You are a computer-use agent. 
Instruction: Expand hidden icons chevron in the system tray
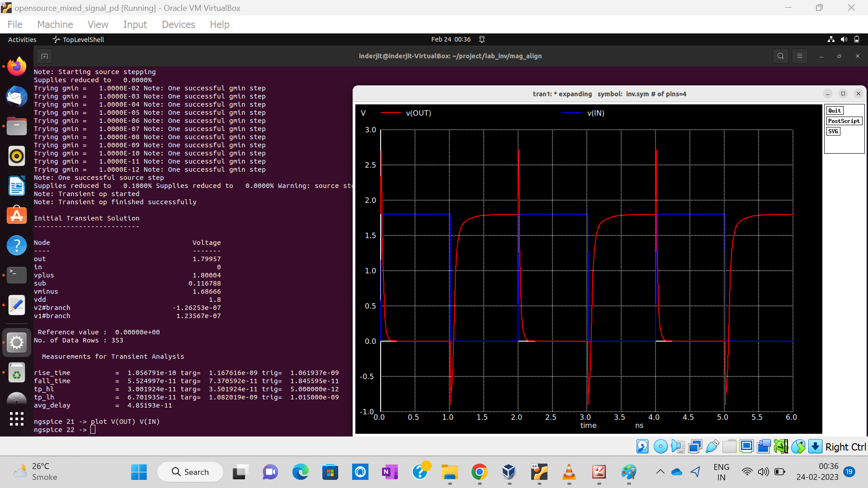[660, 472]
